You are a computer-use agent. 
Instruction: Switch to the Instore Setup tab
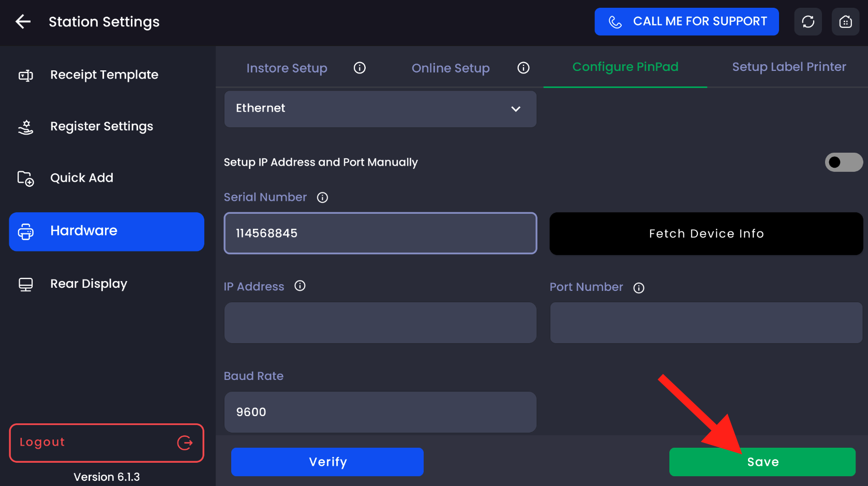click(287, 68)
